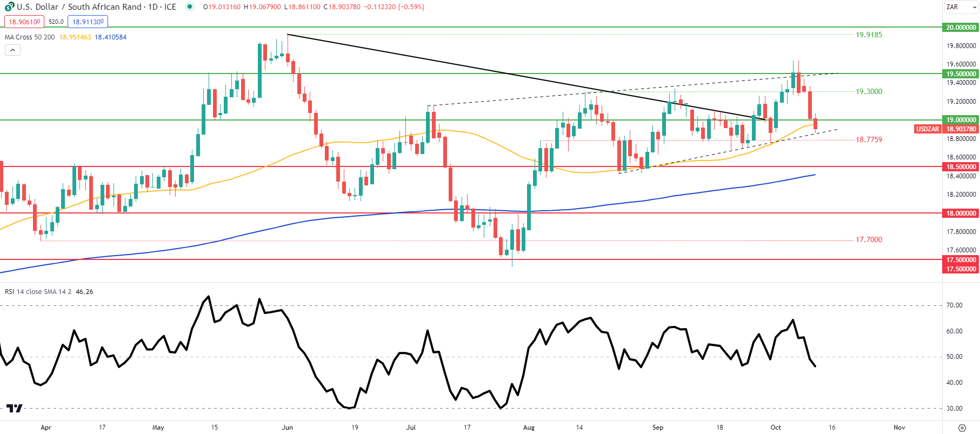
Task: Click the red 18.500000 price axis label
Action: coord(961,166)
